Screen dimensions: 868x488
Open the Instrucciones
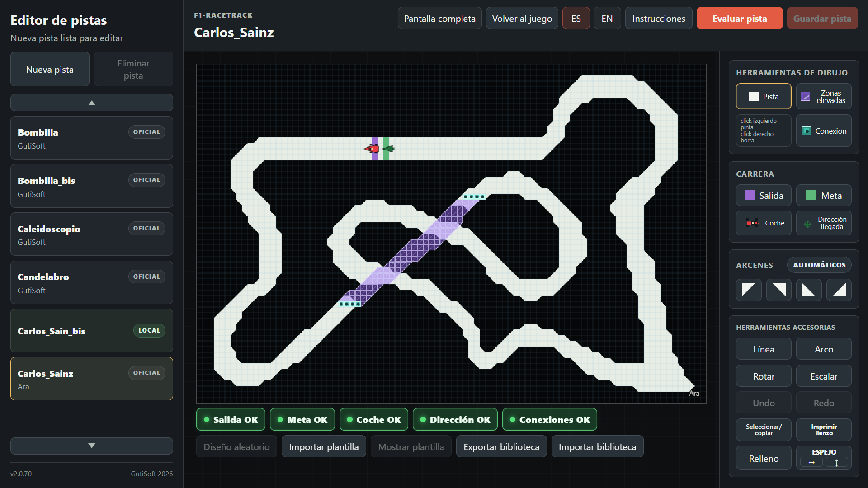(659, 19)
